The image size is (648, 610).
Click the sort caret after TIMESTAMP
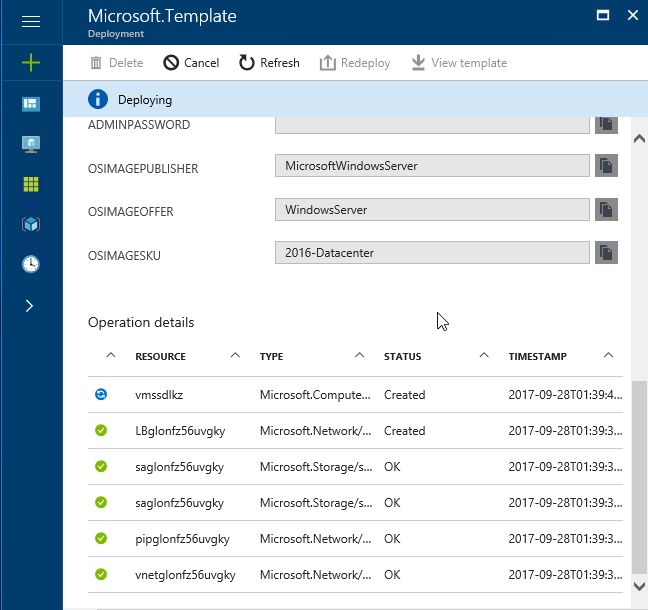tap(608, 355)
